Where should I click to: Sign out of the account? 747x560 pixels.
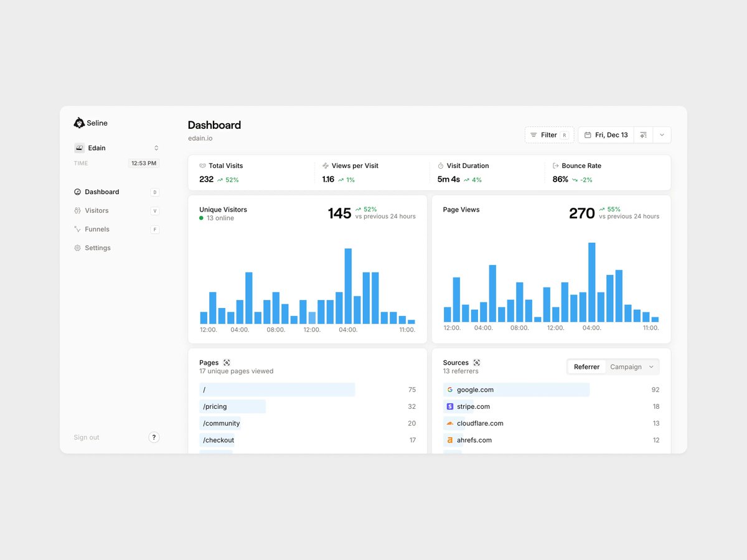(x=87, y=437)
